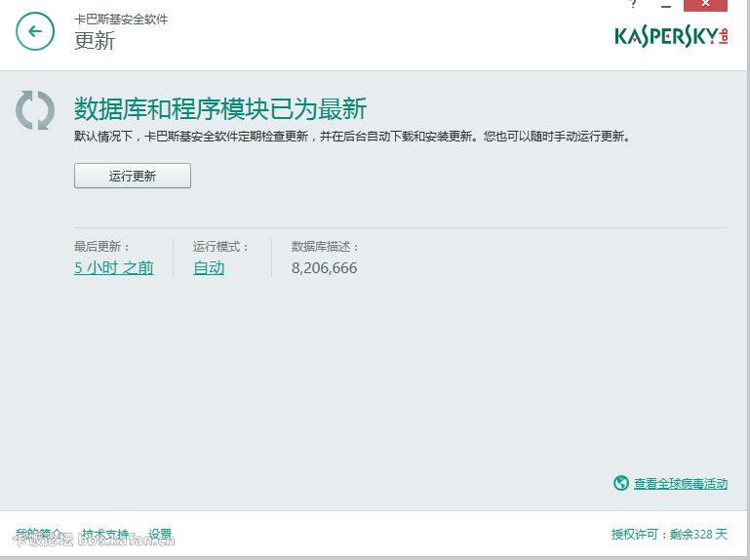Open 查看全球病毒活动 link
The height and width of the screenshot is (560, 750).
click(x=681, y=484)
